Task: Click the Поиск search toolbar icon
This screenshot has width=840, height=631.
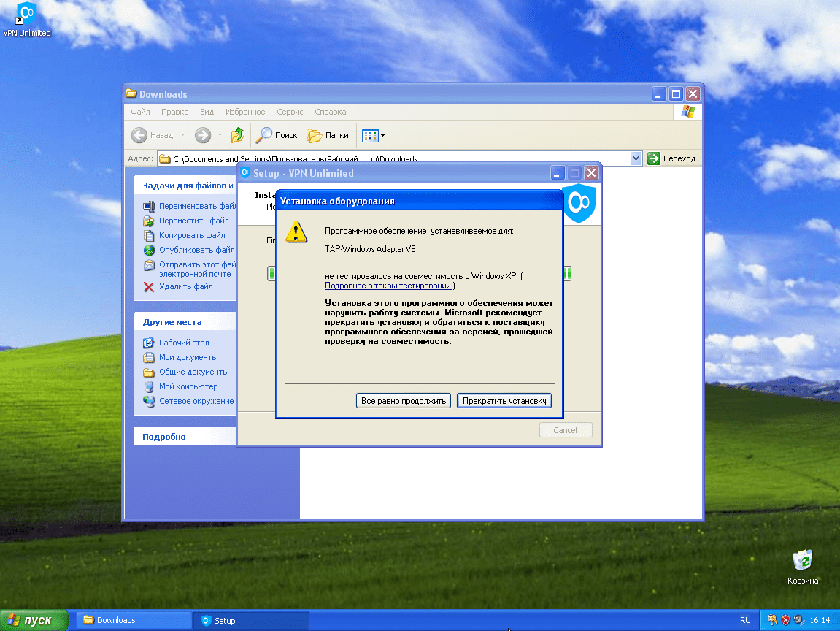Action: click(x=266, y=135)
